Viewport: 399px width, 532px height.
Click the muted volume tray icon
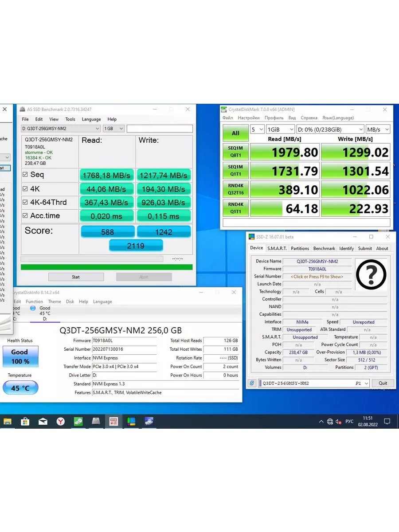coord(338,422)
